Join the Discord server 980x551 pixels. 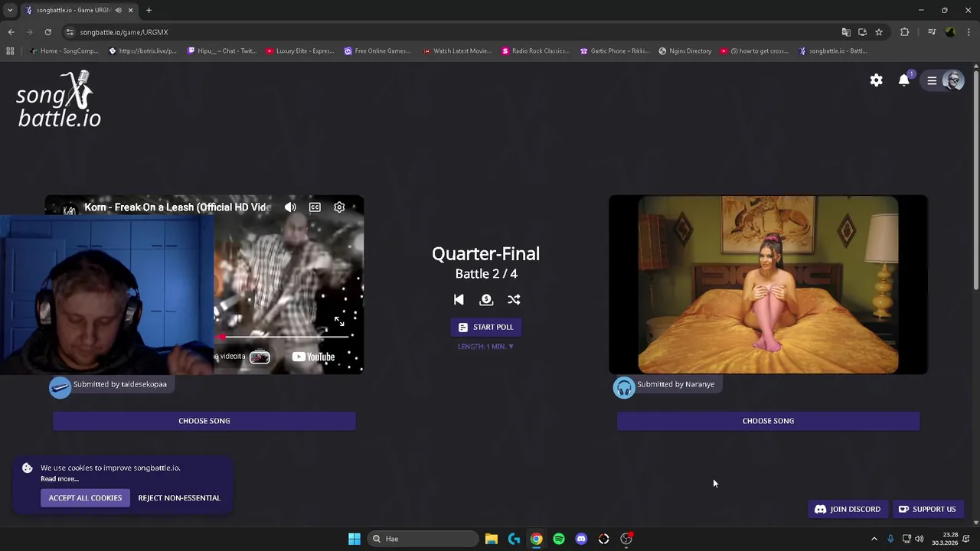tap(848, 509)
